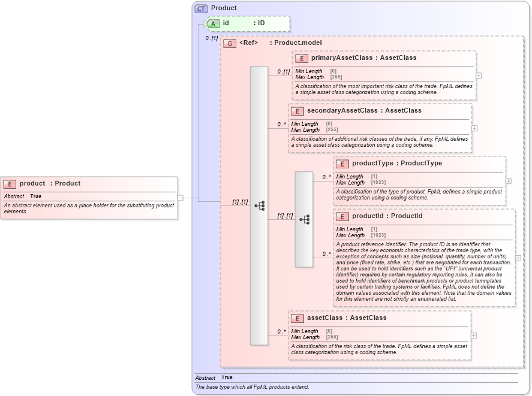Click the A icon beside the id attribute
This screenshot has width=532, height=396.
tap(212, 23)
